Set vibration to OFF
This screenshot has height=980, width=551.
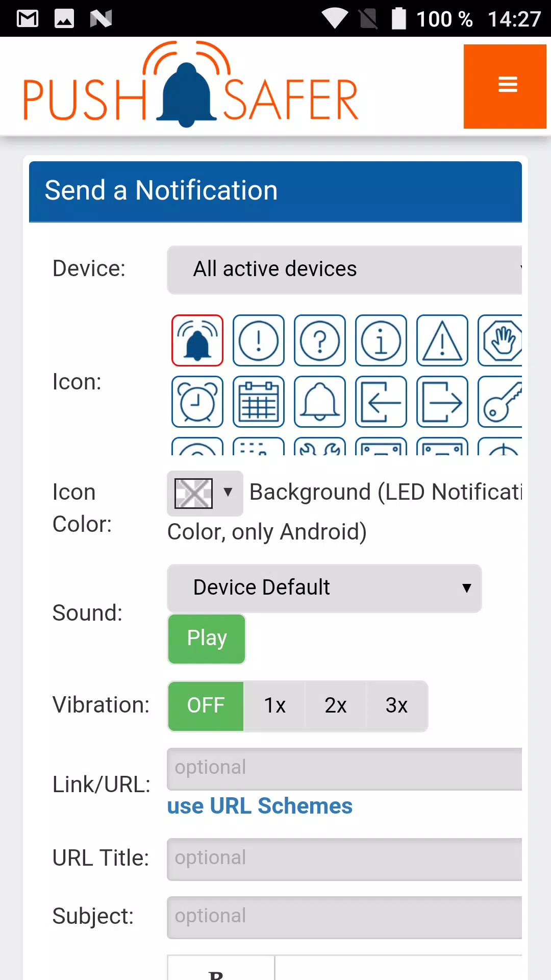(206, 706)
